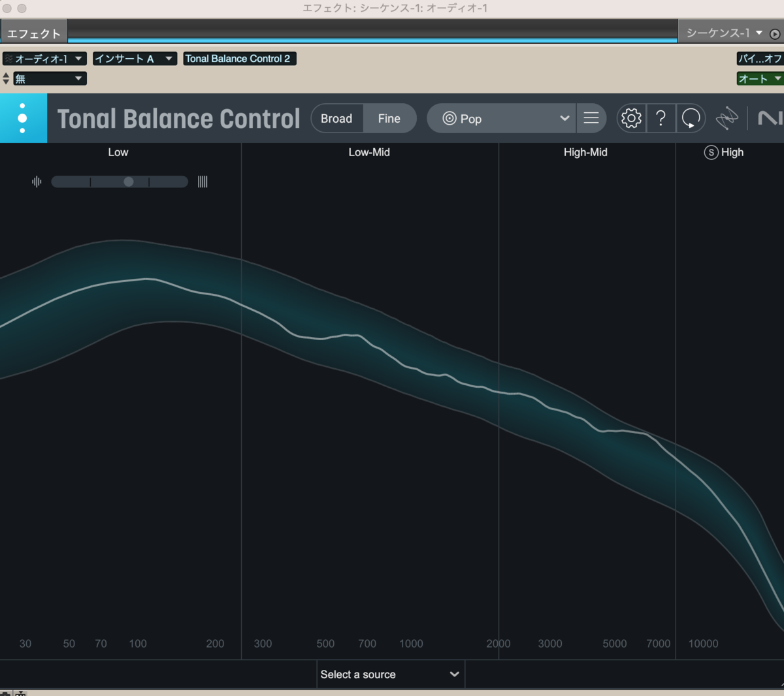The width and height of the screenshot is (784, 696).
Task: Click the Native Instruments logo
Action: (x=773, y=118)
